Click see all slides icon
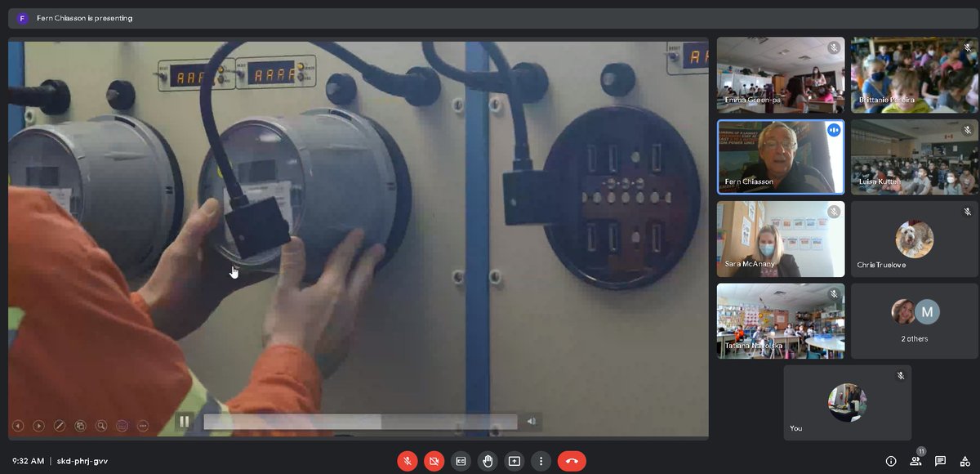 (x=80, y=426)
